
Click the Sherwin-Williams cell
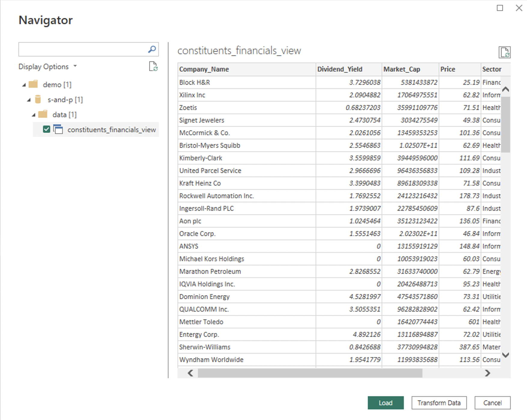point(247,347)
